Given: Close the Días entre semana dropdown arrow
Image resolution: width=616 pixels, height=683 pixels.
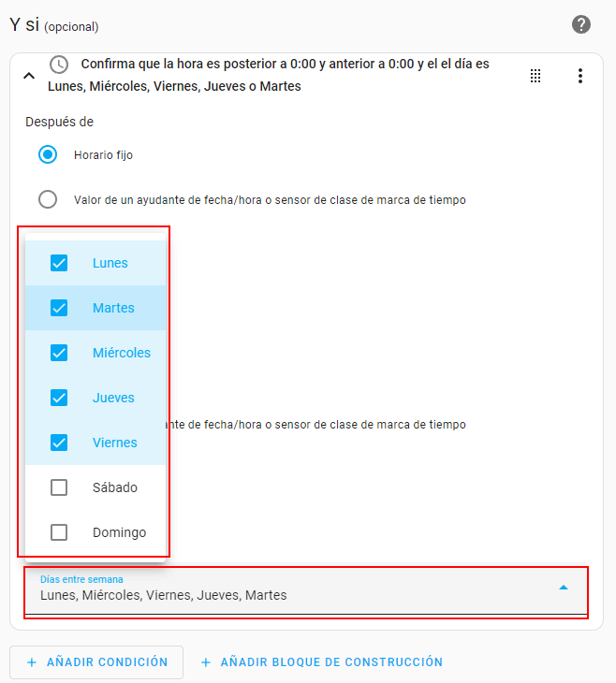Looking at the screenshot, I should point(564,588).
